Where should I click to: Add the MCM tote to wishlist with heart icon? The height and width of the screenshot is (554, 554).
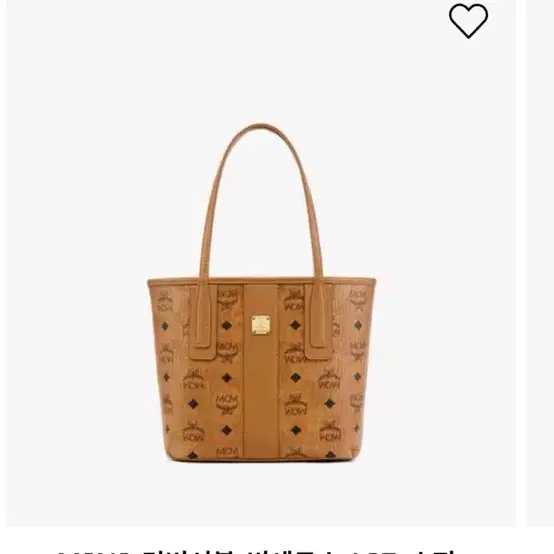click(x=468, y=20)
